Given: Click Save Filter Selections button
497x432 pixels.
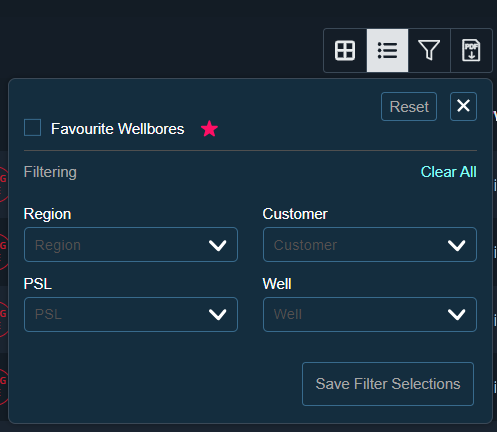Looking at the screenshot, I should click(388, 384).
